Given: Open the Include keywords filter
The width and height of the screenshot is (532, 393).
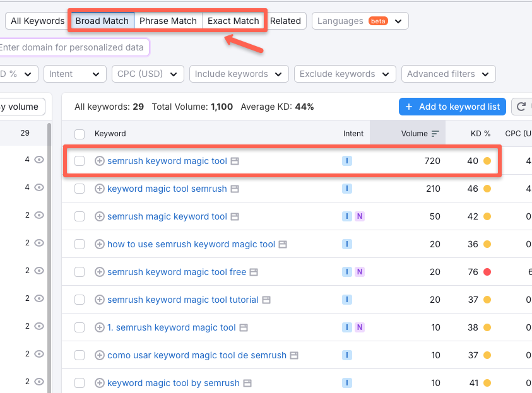Looking at the screenshot, I should point(239,74).
